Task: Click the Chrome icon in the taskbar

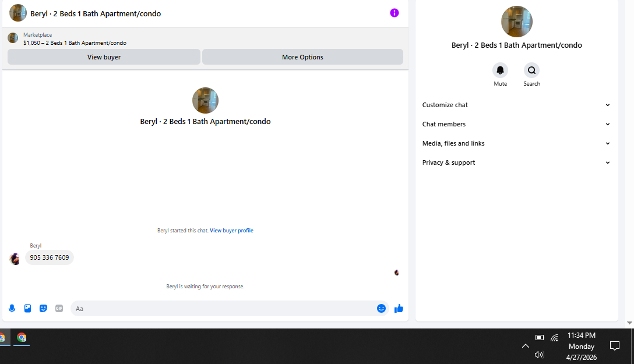Action: (x=22, y=337)
